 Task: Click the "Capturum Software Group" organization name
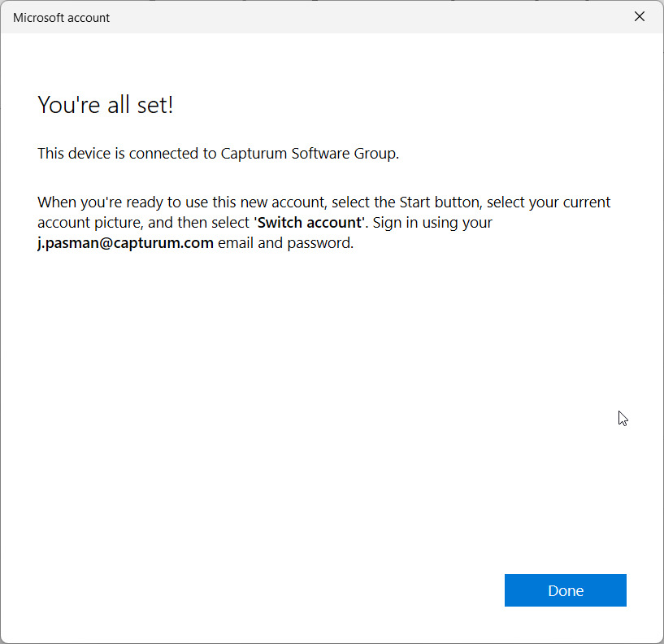click(x=308, y=154)
